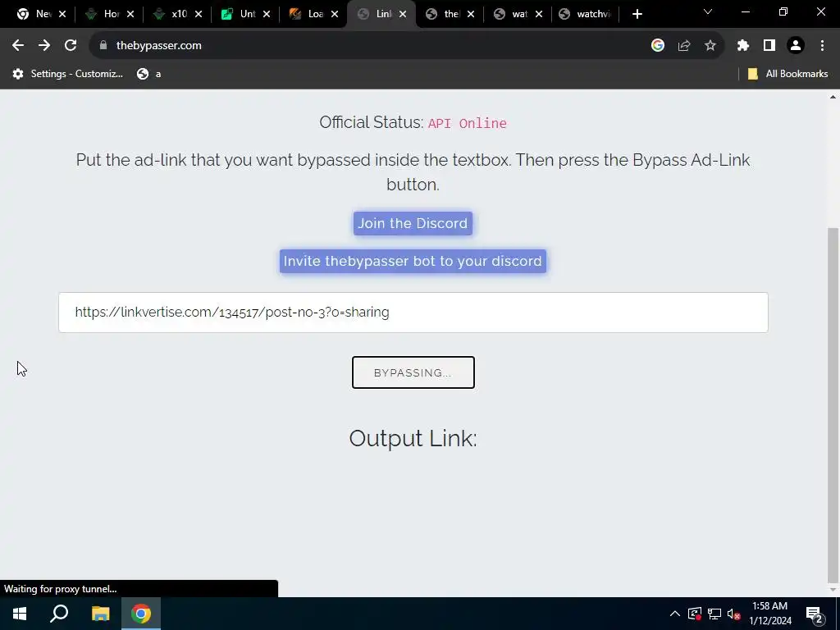Open Windows taskbar search
This screenshot has height=630, width=840.
click(59, 614)
